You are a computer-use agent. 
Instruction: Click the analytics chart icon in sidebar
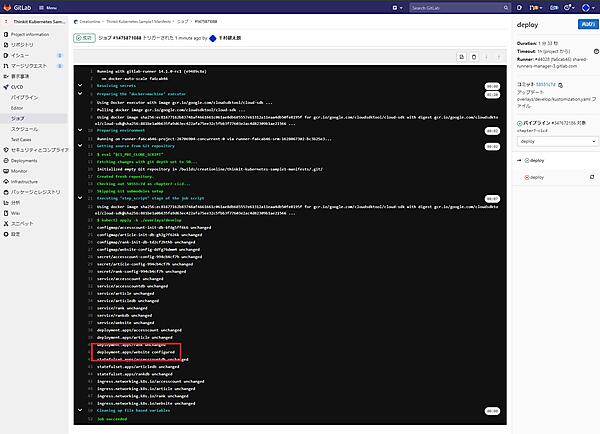tap(6, 202)
